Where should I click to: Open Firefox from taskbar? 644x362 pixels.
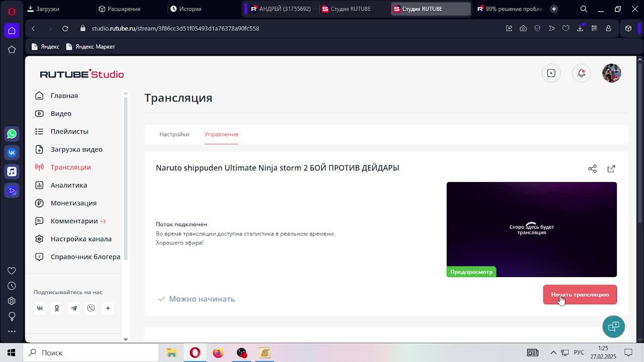pos(218,353)
